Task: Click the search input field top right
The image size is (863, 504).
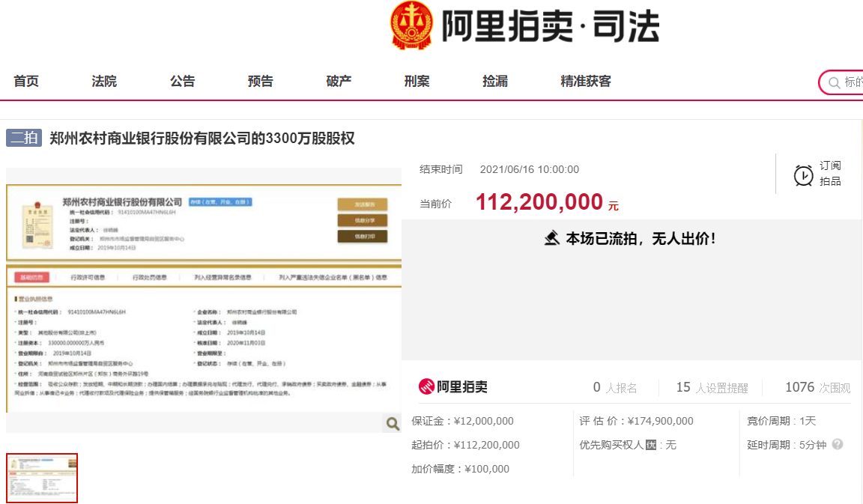Action: [x=850, y=82]
